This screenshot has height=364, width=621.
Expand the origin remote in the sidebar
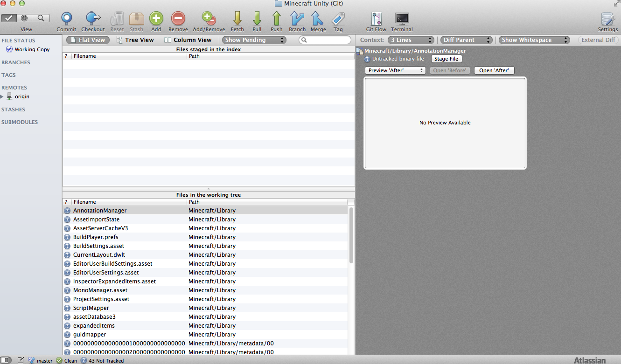(2, 96)
